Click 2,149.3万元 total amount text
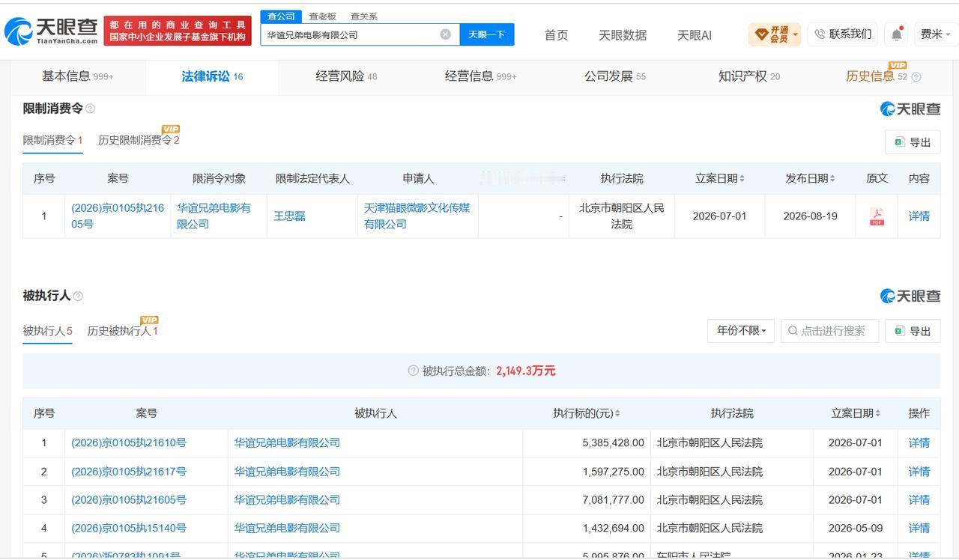 tap(526, 371)
